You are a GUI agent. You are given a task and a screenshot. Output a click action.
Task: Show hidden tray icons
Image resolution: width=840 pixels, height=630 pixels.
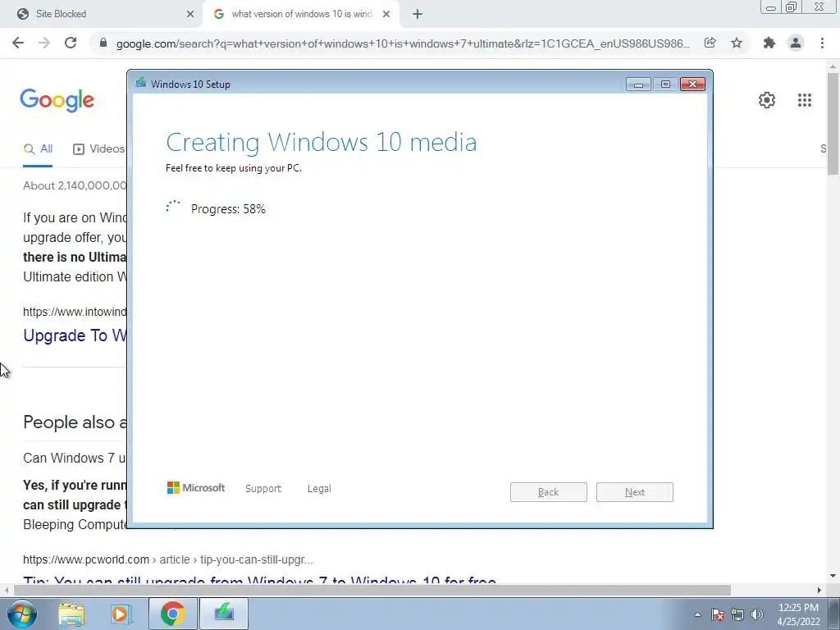pos(697,614)
